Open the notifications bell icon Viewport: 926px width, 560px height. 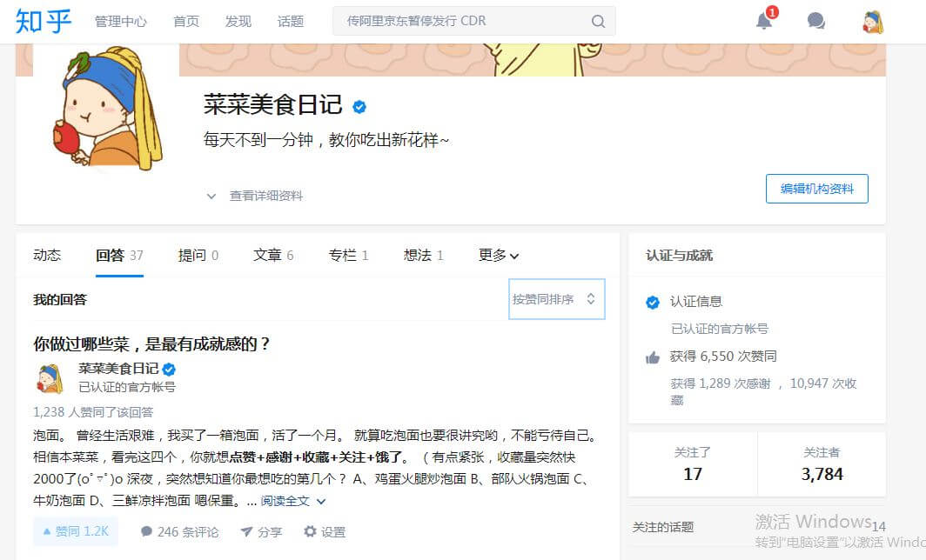(764, 22)
